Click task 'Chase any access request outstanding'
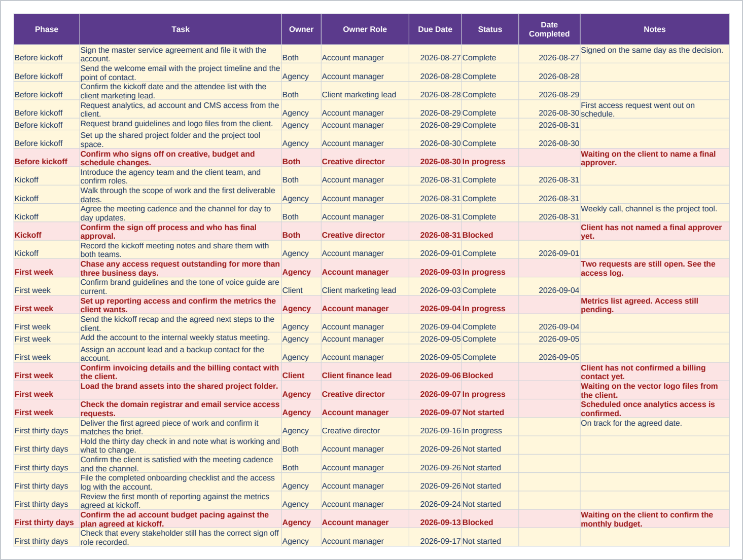Viewport: 743px width, 560px height. (180, 268)
